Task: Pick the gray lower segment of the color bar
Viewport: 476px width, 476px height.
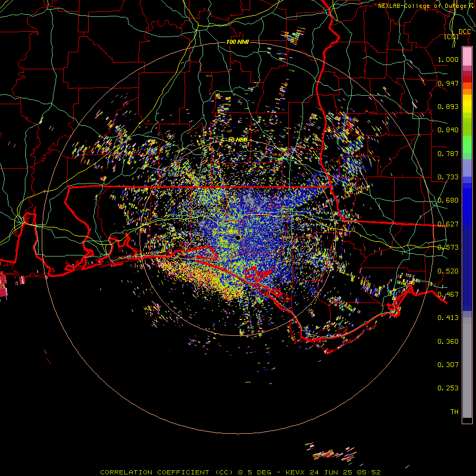Action: (467, 368)
